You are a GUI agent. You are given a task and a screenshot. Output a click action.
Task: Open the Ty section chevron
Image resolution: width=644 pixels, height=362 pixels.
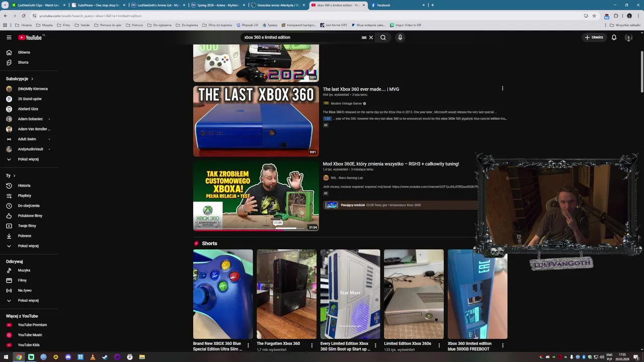click(x=14, y=175)
